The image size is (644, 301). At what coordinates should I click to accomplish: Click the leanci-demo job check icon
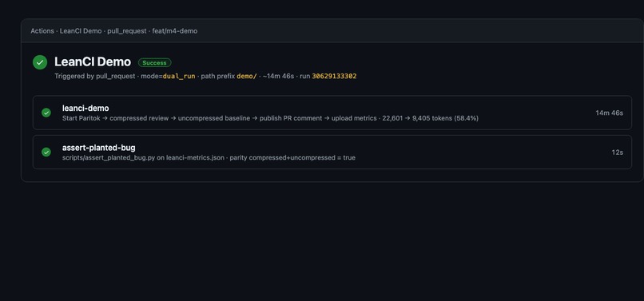[x=46, y=113]
